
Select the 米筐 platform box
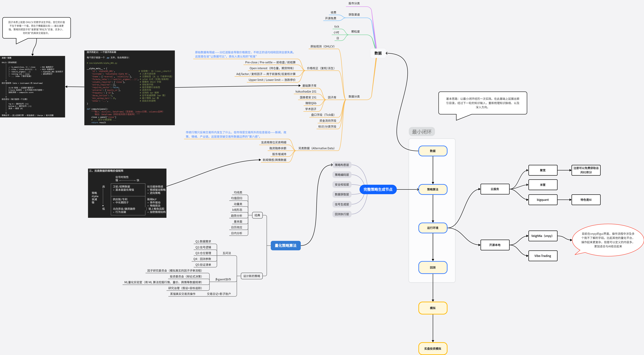coord(543,185)
